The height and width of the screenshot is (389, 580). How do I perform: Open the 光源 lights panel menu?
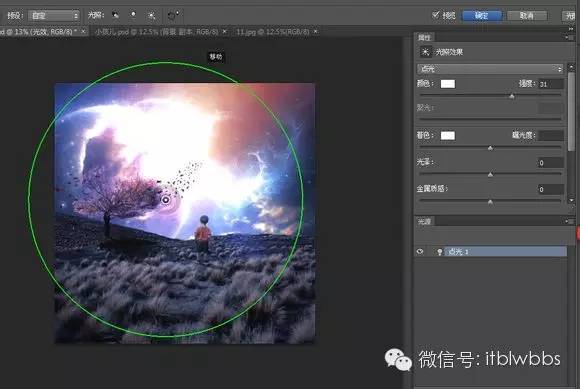(x=567, y=221)
